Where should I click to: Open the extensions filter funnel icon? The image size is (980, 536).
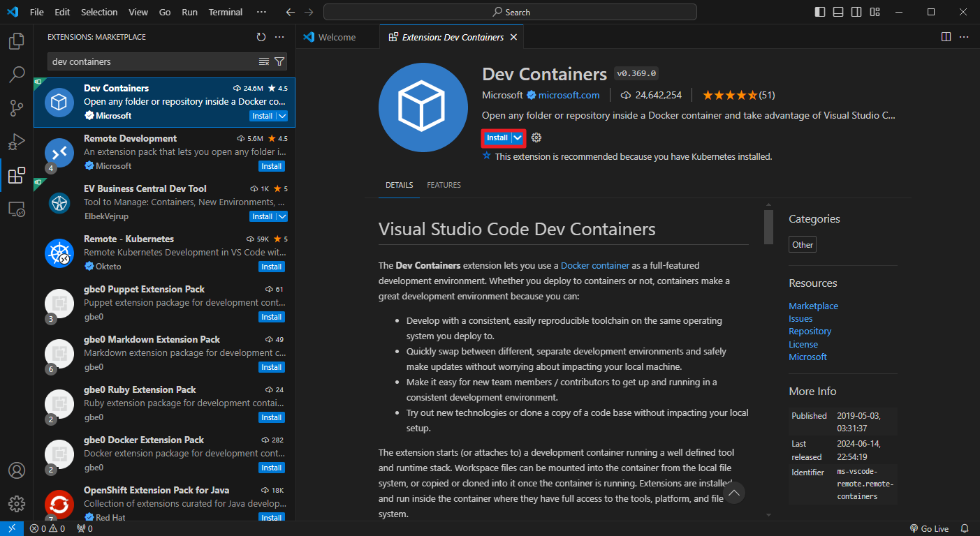[x=279, y=61]
